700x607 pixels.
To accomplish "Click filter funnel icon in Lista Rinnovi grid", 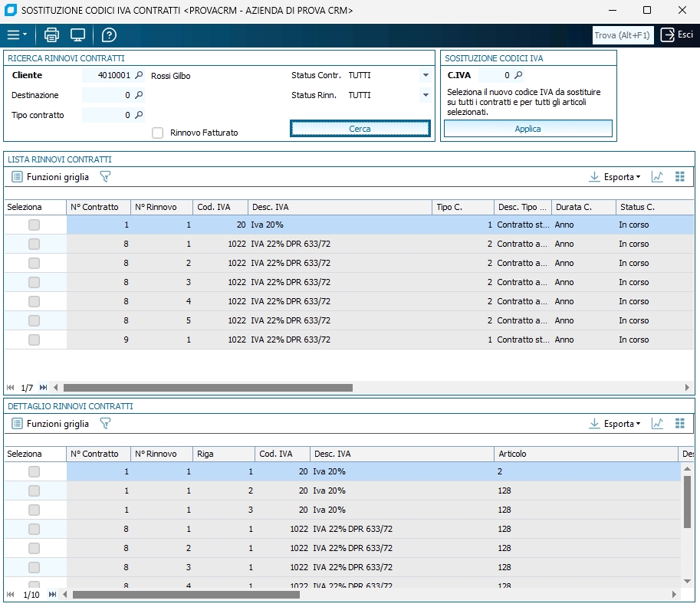I will 105,177.
